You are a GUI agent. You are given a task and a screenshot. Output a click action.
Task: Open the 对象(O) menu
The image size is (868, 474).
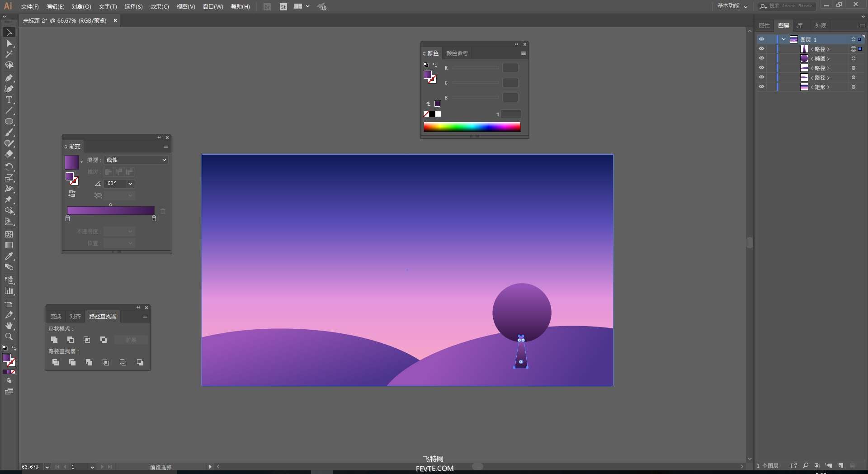(81, 7)
